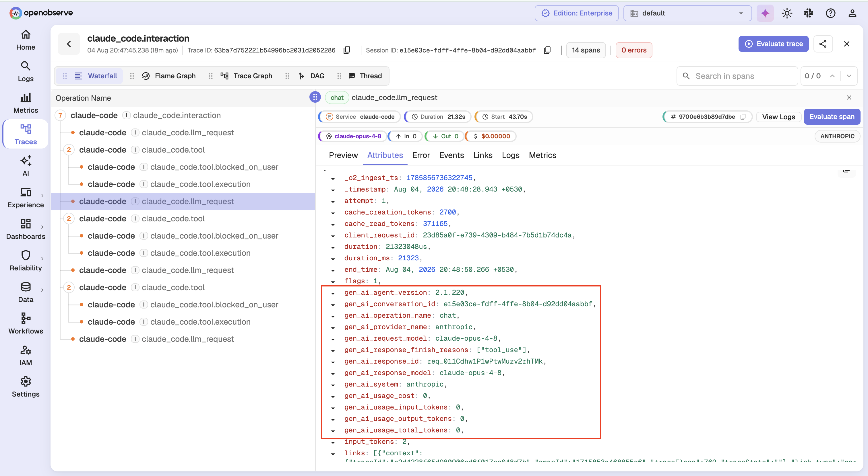Screen dimensions: 868x476
Task: Open the Events tab
Action: pos(452,155)
